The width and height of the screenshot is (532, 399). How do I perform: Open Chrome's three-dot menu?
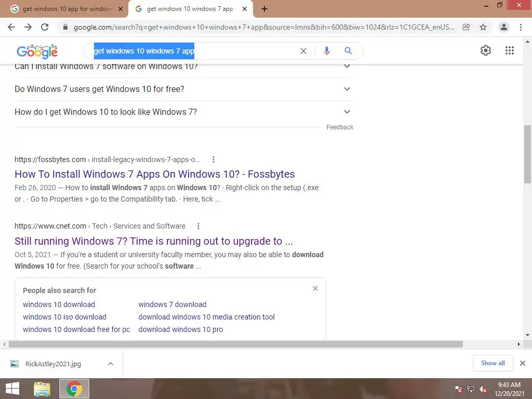coord(521,27)
